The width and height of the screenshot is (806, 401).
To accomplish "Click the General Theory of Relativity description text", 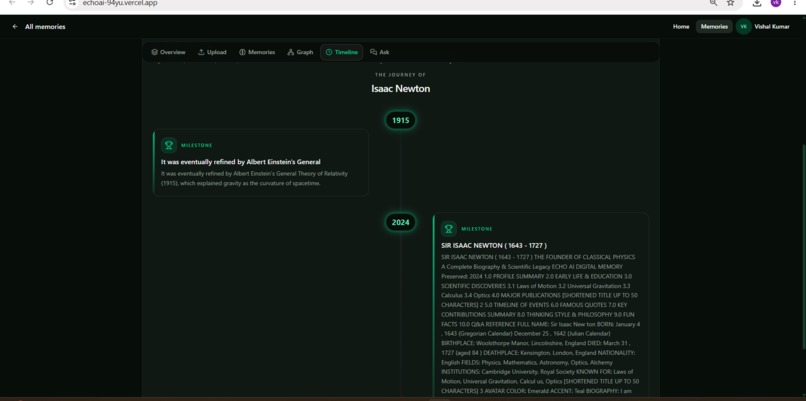I will (x=254, y=178).
